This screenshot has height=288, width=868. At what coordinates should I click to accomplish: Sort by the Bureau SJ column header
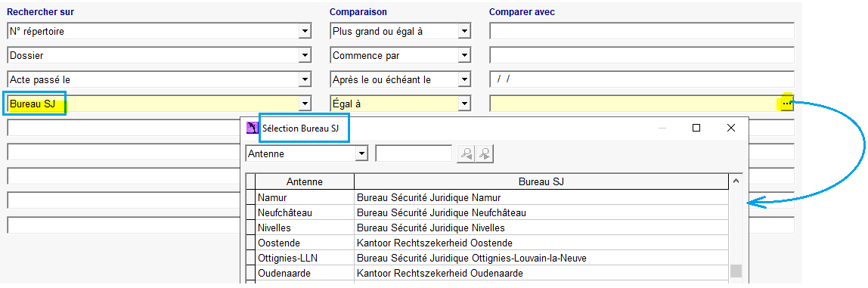tap(541, 181)
